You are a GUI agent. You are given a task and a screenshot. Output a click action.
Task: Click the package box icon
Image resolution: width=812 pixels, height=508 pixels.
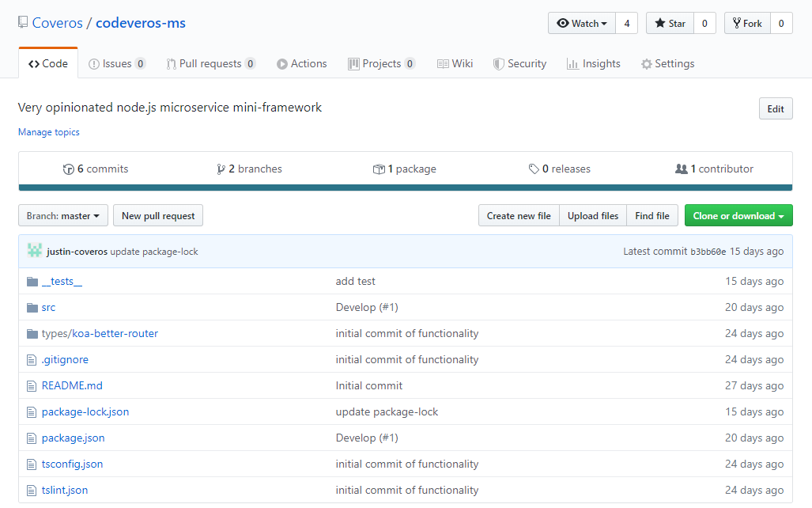[x=379, y=169]
